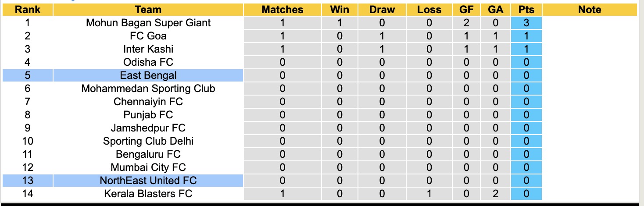Click the Win column header
The height and width of the screenshot is (206, 644).
click(339, 10)
